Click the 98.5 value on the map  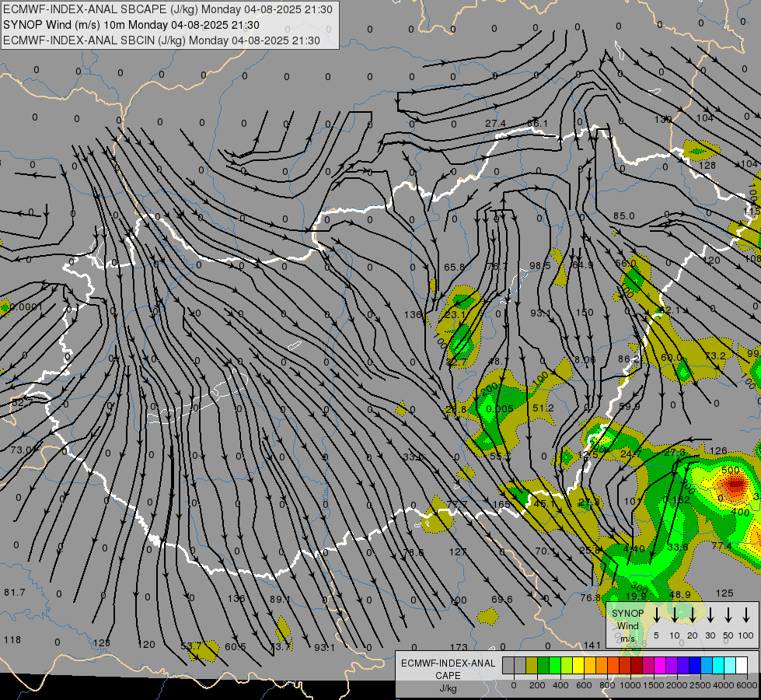[x=540, y=266]
